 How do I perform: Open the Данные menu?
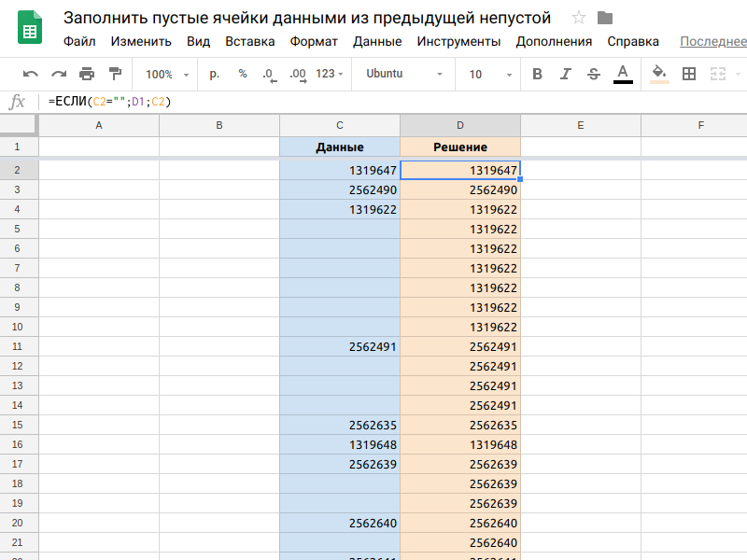pos(377,41)
